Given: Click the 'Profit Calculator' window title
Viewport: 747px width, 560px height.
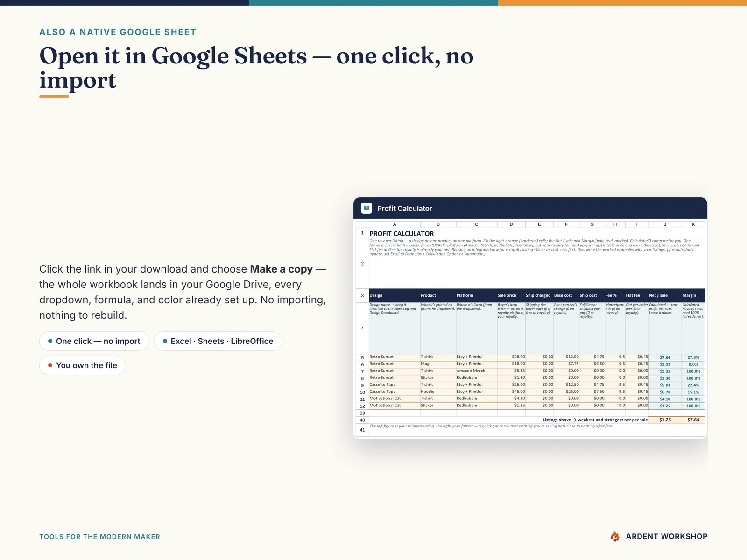Looking at the screenshot, I should [x=404, y=209].
